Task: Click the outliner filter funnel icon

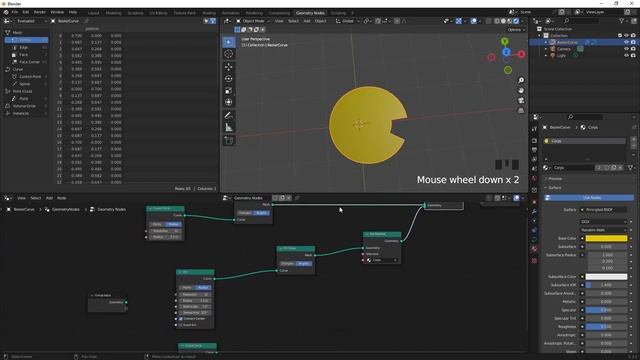Action: (x=622, y=21)
